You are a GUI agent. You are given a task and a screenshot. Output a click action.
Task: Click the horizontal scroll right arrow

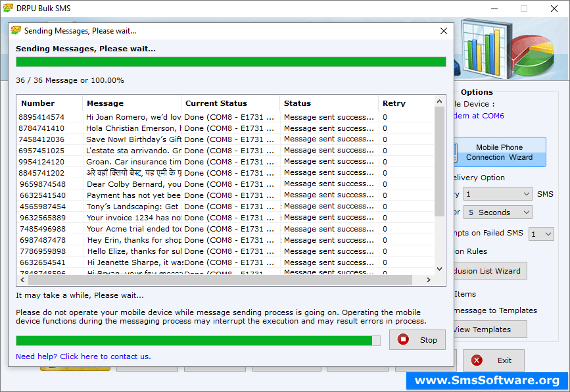(x=429, y=280)
